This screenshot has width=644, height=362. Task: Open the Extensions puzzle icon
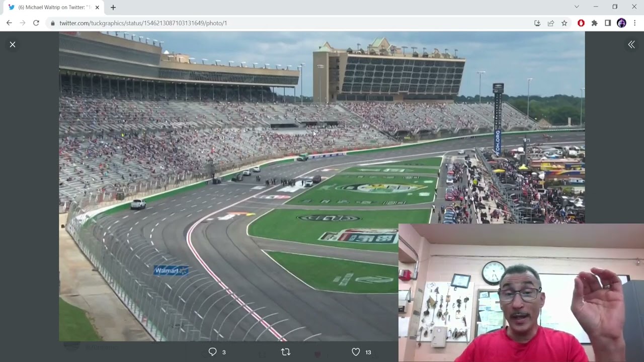595,23
